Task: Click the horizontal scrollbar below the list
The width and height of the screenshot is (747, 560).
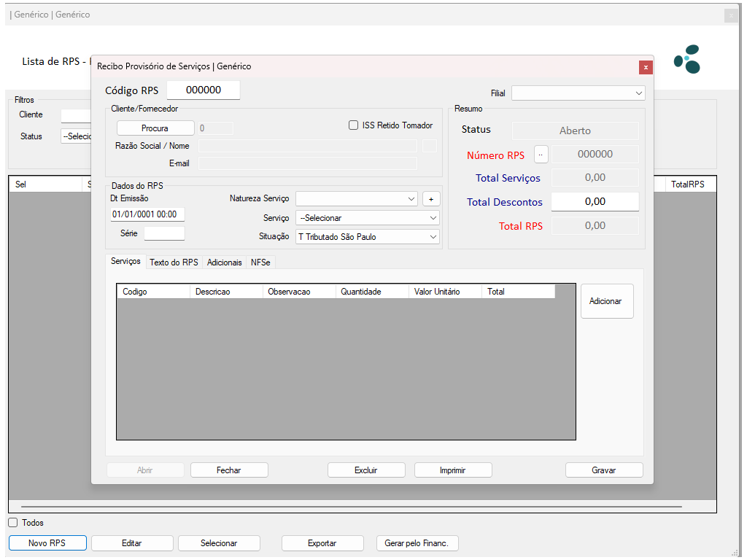Action: tap(351, 506)
